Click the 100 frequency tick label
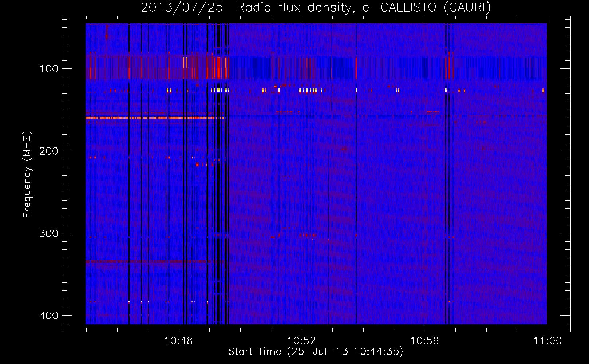This screenshot has width=589, height=364. coord(49,69)
